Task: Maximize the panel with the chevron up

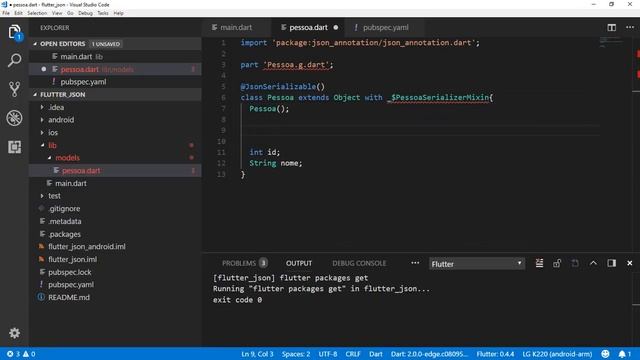Action: [593, 263]
